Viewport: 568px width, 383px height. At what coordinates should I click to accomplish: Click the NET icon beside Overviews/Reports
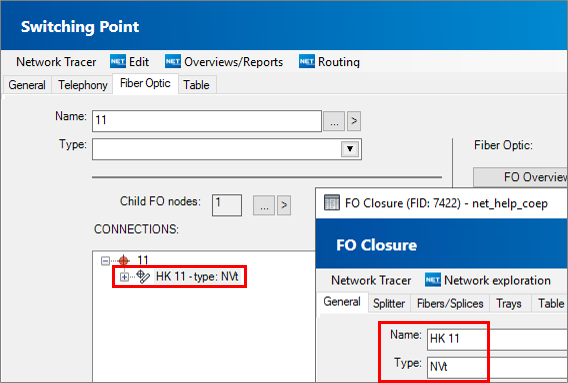[x=173, y=62]
